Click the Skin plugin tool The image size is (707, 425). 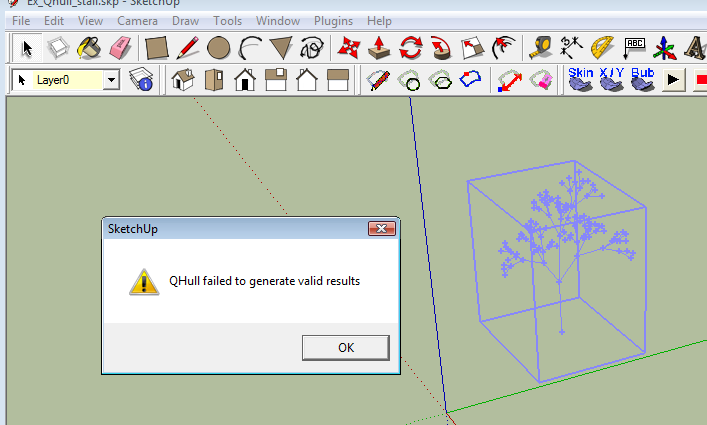[580, 79]
